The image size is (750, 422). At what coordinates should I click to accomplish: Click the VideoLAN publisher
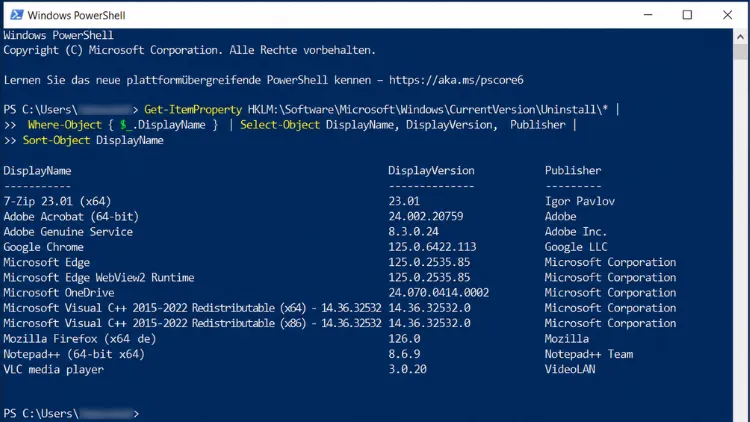(x=570, y=369)
